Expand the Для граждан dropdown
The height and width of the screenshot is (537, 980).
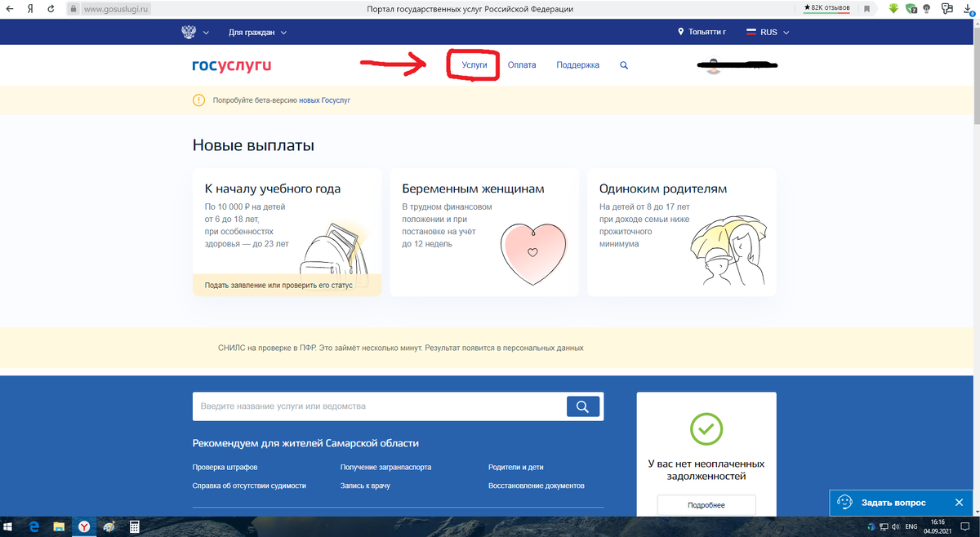[258, 32]
